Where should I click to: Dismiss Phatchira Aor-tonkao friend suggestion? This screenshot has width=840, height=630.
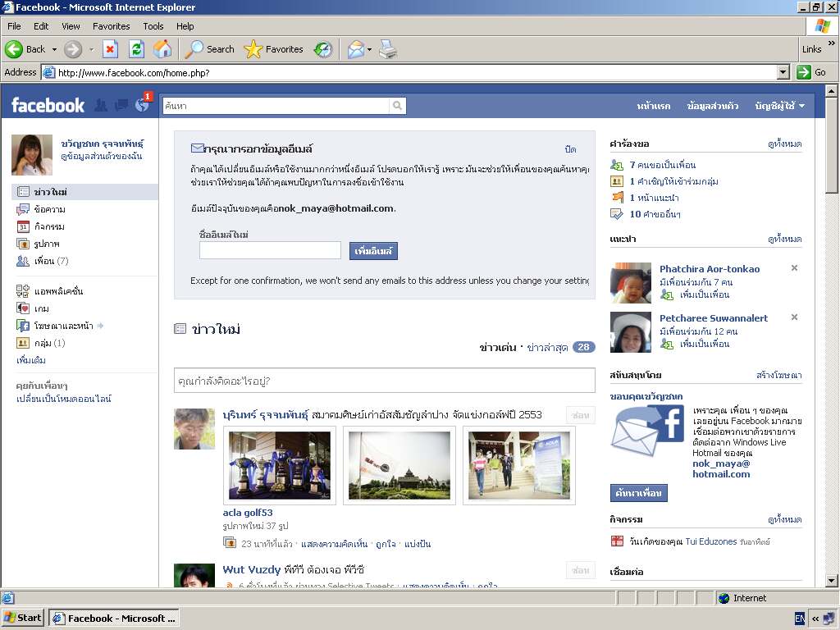click(794, 268)
